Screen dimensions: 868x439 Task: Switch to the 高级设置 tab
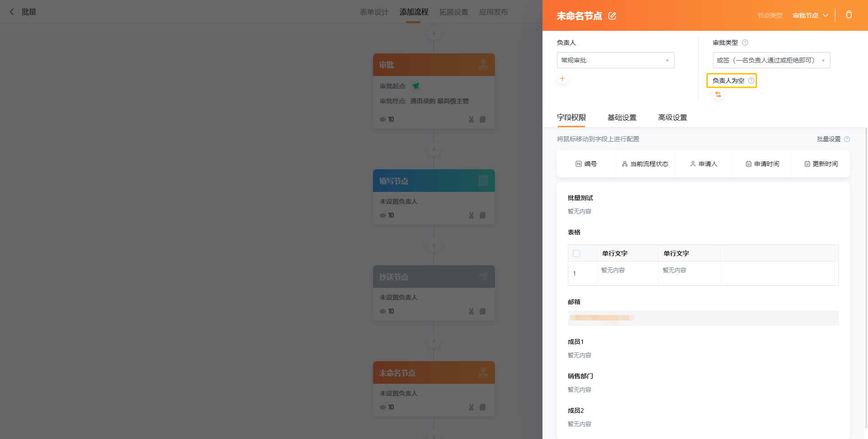pos(673,118)
